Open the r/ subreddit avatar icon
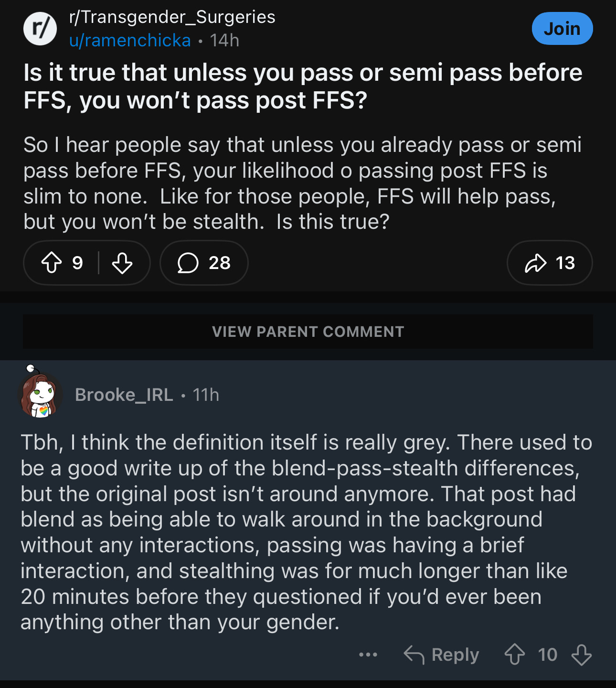The height and width of the screenshot is (688, 616). click(x=40, y=29)
